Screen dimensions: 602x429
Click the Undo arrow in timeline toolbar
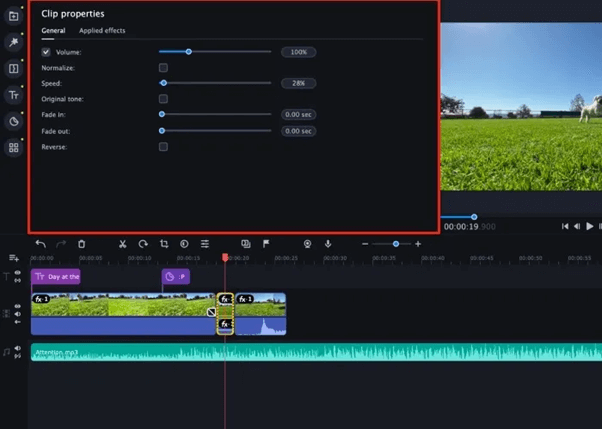pos(40,243)
